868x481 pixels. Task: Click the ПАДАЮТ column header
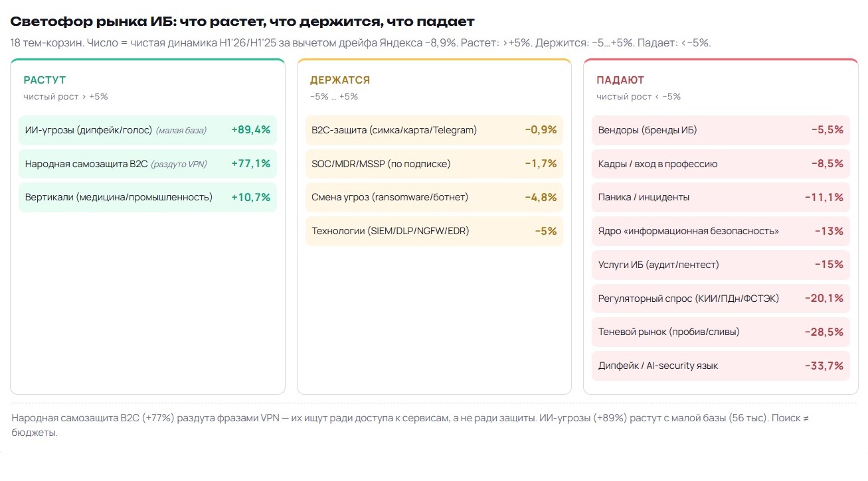(x=620, y=80)
